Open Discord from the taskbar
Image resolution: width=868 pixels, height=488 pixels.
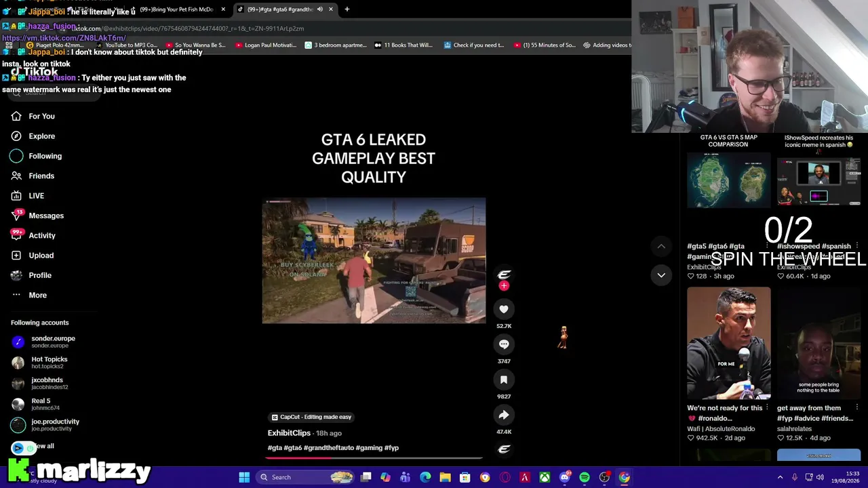pos(565,477)
